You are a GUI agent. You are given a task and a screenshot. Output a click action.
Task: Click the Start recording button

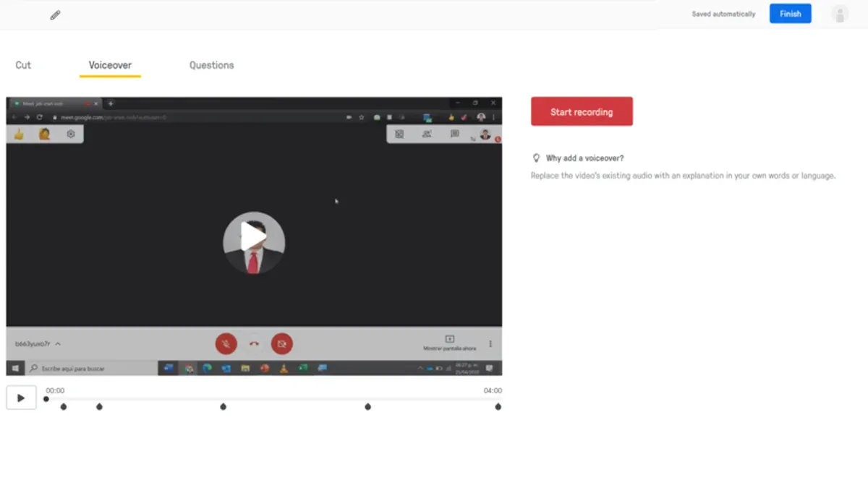coord(582,112)
